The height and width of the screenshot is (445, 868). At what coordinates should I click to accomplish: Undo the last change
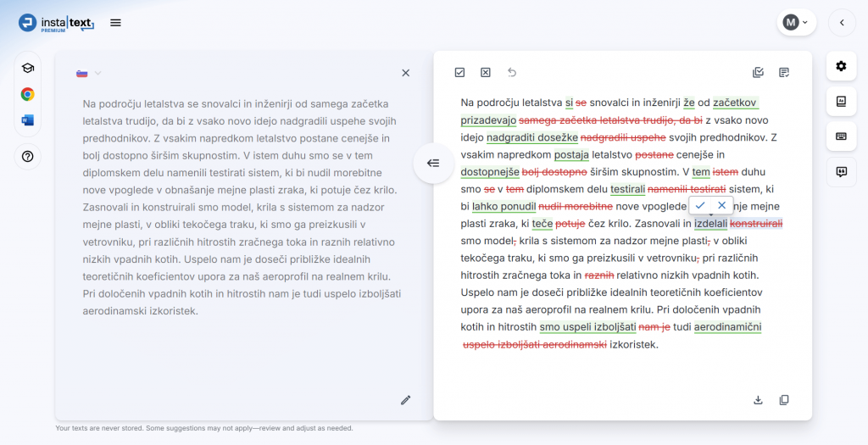coord(511,73)
